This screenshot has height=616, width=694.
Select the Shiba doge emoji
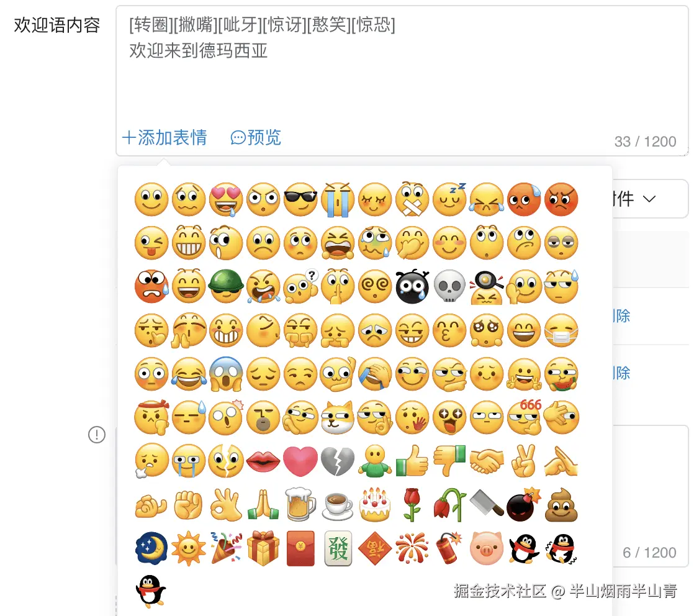point(338,418)
